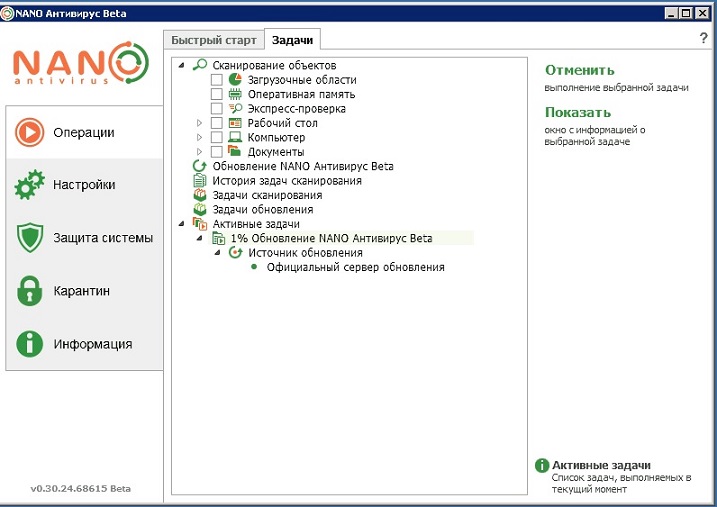Enable the Загрузочные области checkbox
The width and height of the screenshot is (717, 507).
click(x=217, y=80)
